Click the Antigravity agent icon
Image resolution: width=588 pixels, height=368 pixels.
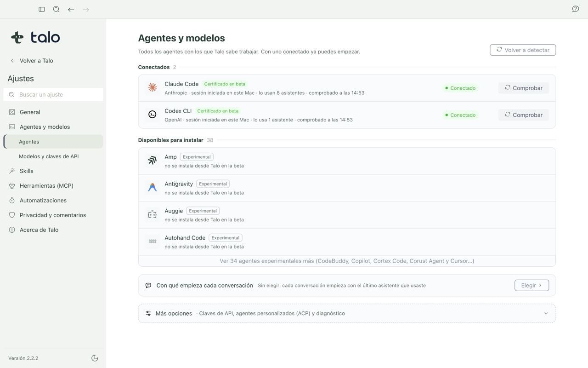point(153,187)
